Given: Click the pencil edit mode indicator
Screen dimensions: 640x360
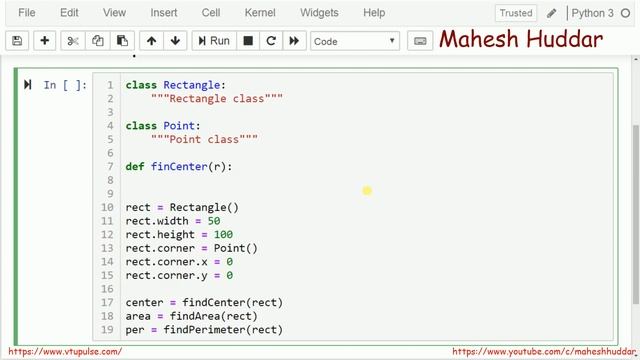Looking at the screenshot, I should pyautogui.click(x=551, y=13).
